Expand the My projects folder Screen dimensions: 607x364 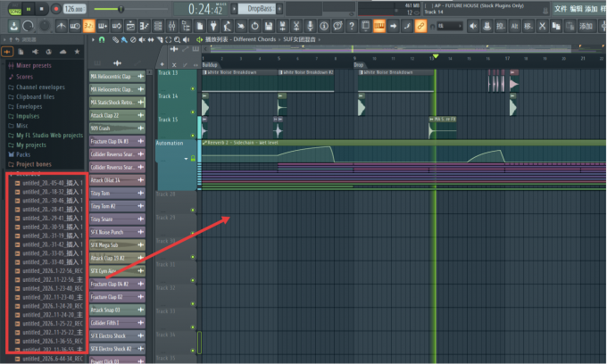tap(28, 145)
